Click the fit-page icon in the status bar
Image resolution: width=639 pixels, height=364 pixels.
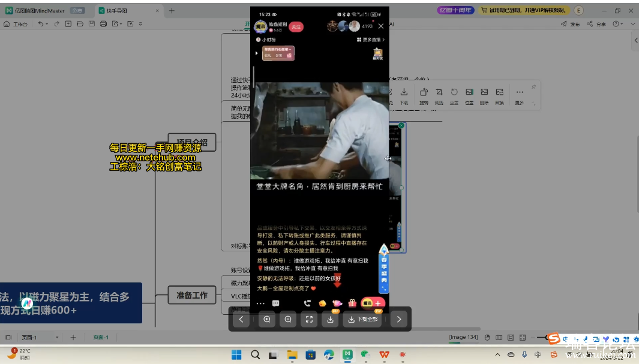511,337
